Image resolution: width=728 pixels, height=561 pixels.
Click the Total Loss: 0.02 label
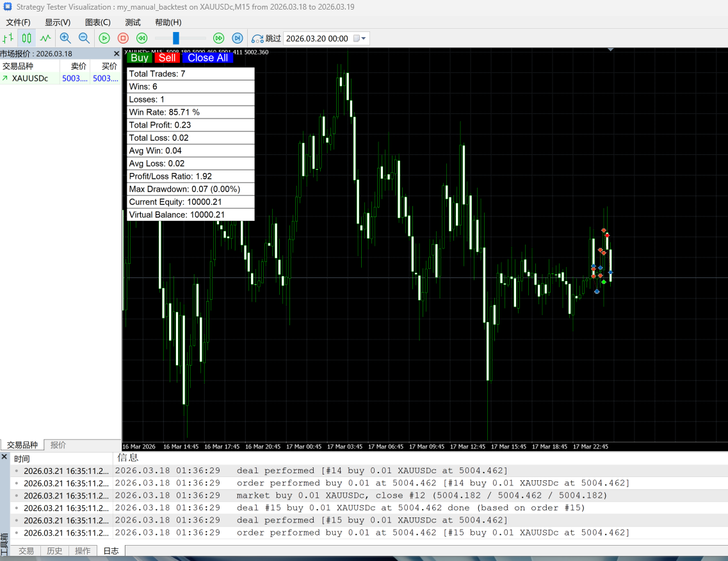point(190,138)
